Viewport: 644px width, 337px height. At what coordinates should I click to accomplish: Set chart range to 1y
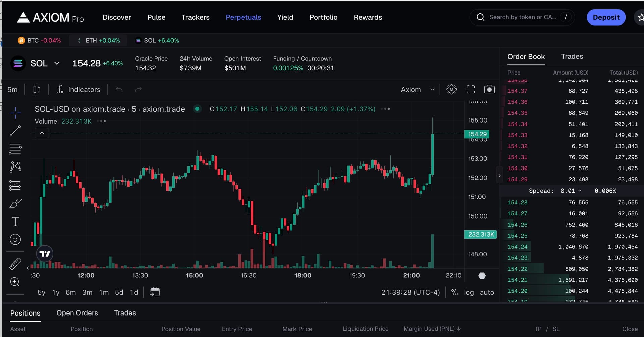(56, 292)
